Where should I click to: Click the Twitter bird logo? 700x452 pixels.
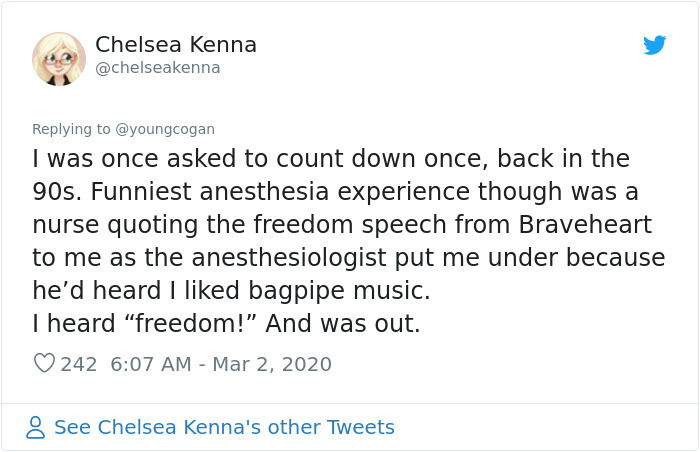pyautogui.click(x=654, y=45)
